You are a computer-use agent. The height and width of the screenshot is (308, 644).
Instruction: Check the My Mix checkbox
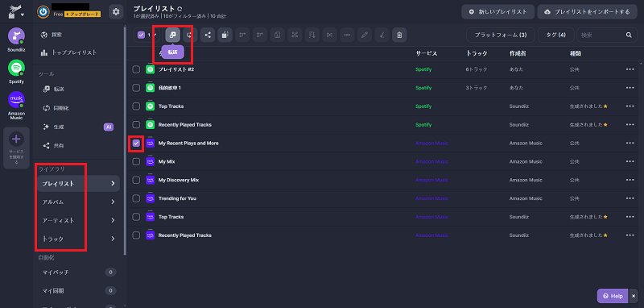coord(136,161)
